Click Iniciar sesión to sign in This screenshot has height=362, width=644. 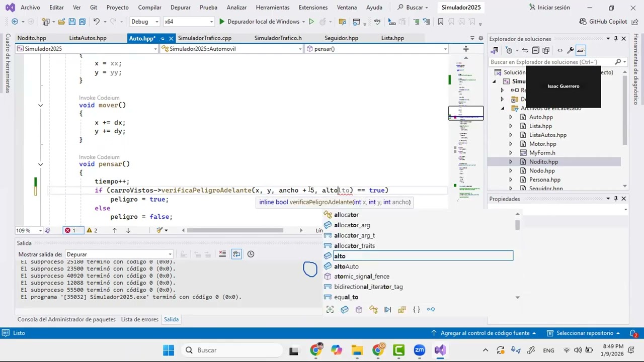[549, 8]
